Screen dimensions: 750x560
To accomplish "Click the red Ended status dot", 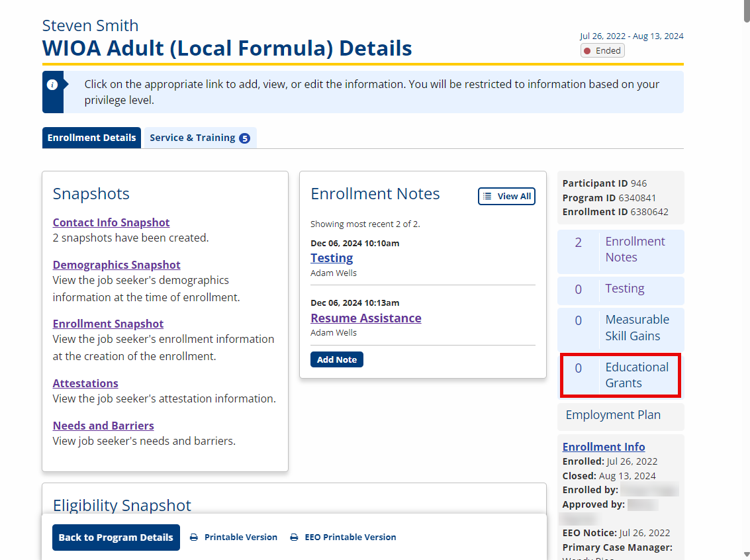I will tap(587, 51).
